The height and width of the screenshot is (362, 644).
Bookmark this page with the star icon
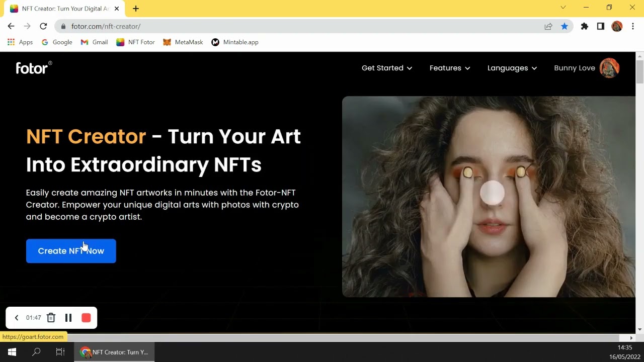[x=565, y=26]
